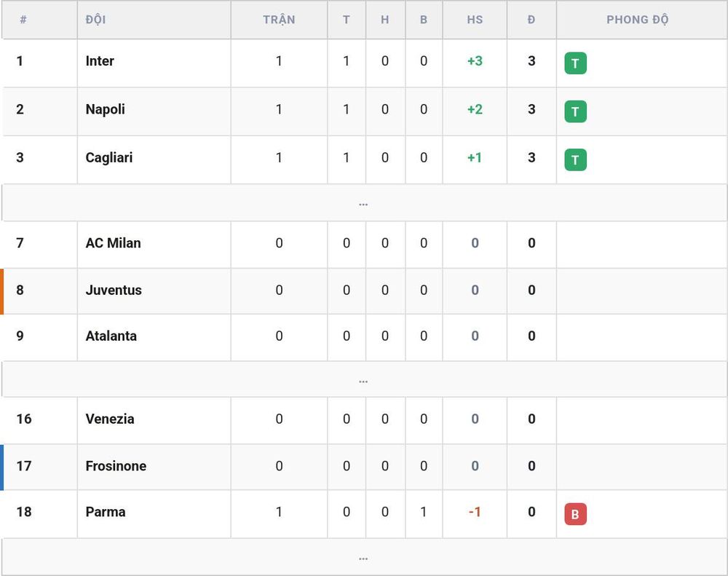Click Inter's green T form badge
Viewport: 728px width, 576px height.
click(x=575, y=63)
